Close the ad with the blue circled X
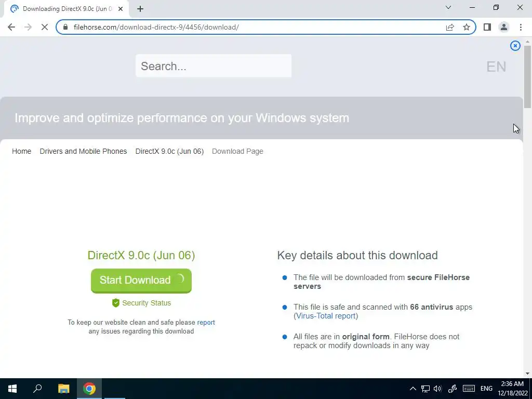Viewport: 532px width, 399px height. click(515, 46)
